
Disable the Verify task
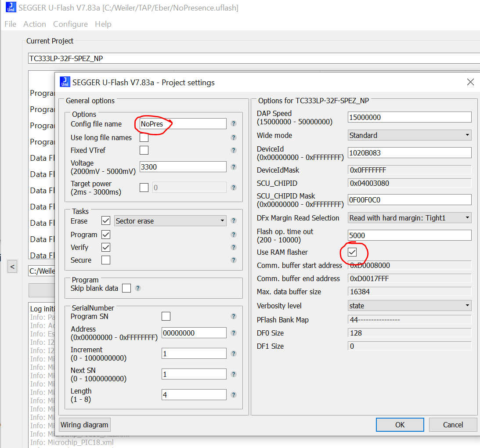pos(106,247)
